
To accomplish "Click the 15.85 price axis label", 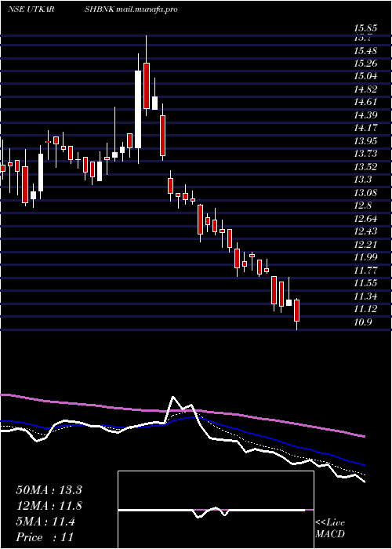I will 365,28.
